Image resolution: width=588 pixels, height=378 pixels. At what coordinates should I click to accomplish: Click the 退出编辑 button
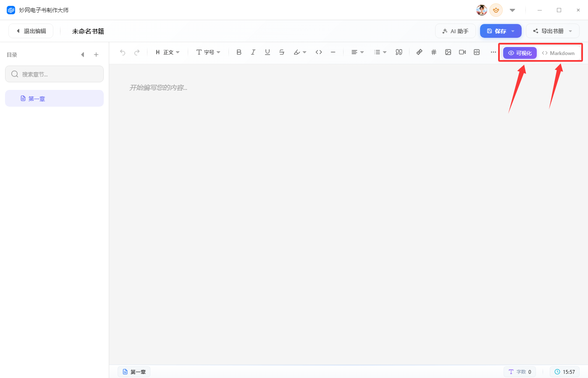(x=31, y=31)
